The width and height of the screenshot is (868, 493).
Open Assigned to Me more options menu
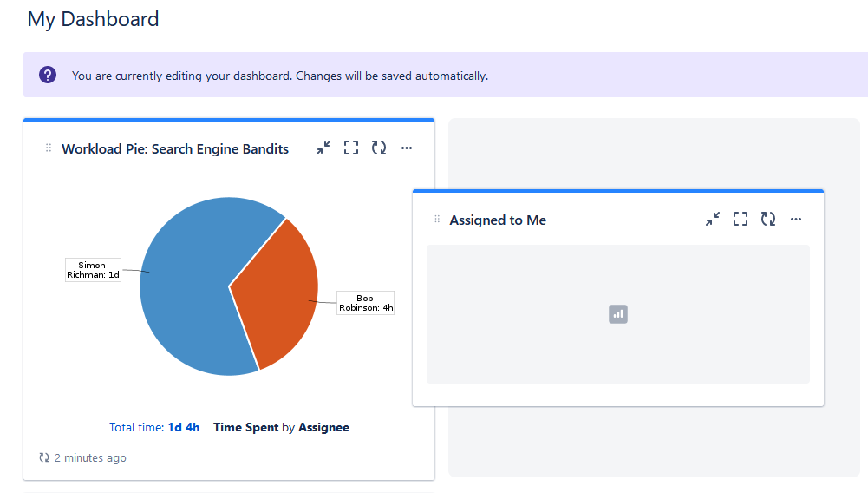(x=796, y=219)
